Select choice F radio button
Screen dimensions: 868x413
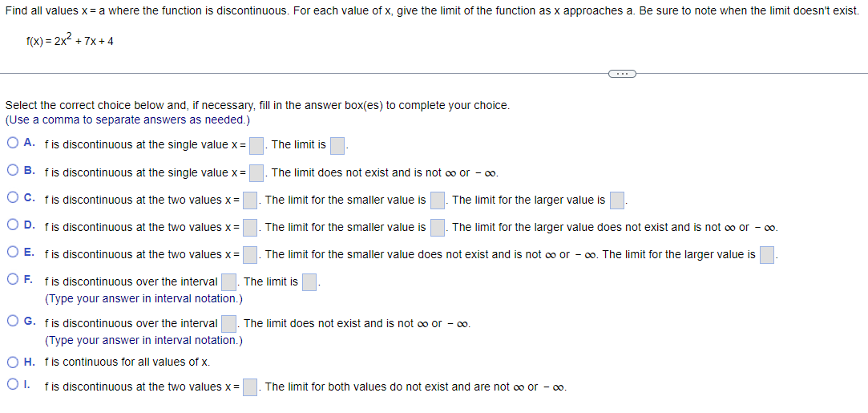13,281
